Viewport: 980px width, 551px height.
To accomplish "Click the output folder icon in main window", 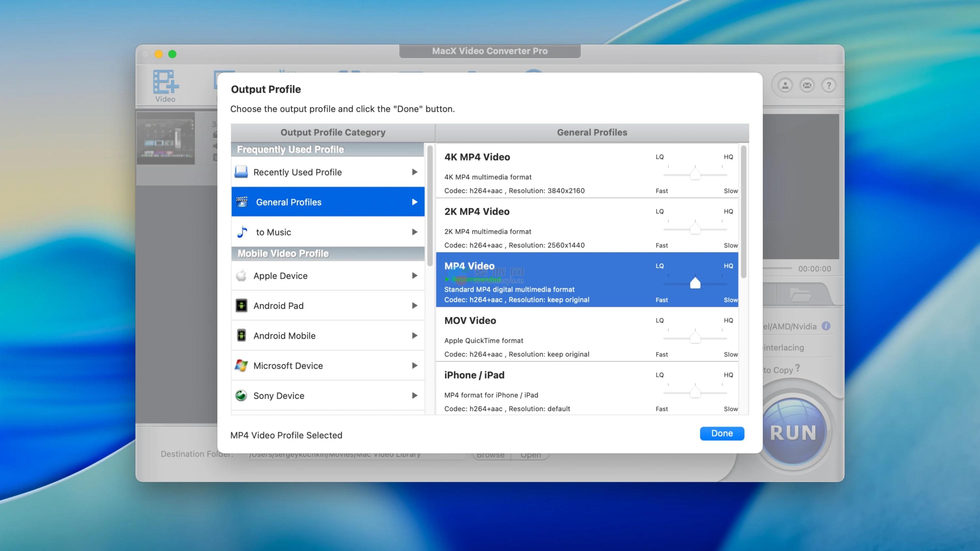I will [x=800, y=295].
